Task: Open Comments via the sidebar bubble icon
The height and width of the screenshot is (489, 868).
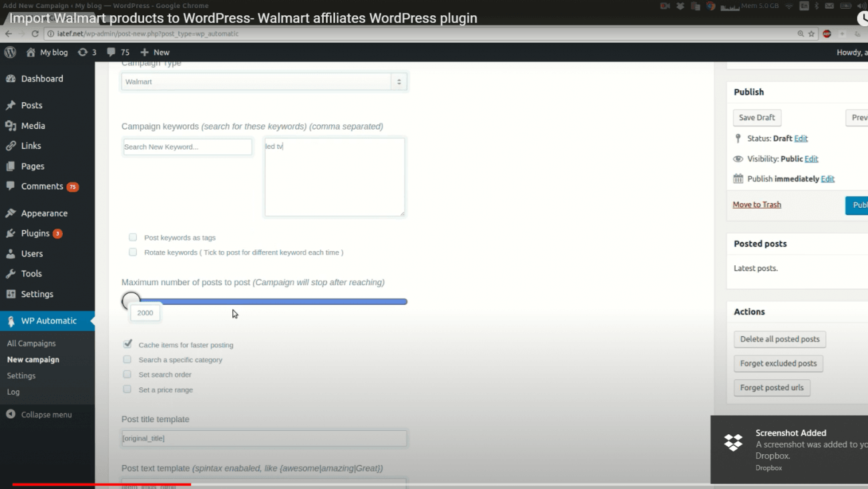Action: click(11, 186)
